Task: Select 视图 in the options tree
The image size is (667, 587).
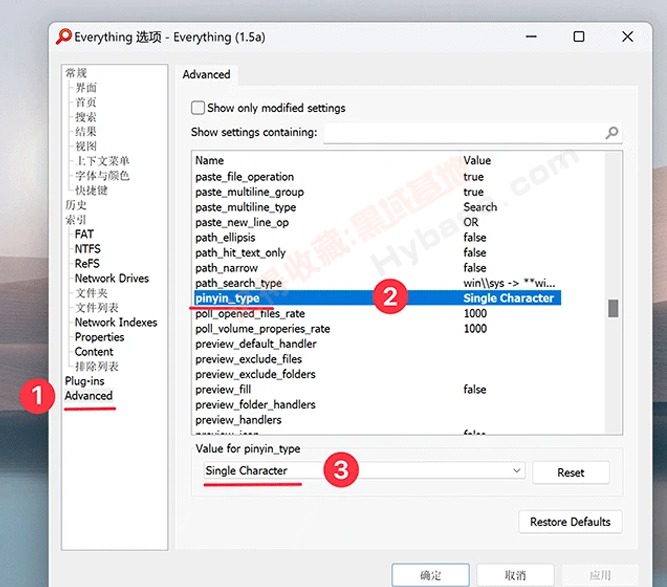Action: coord(86,146)
